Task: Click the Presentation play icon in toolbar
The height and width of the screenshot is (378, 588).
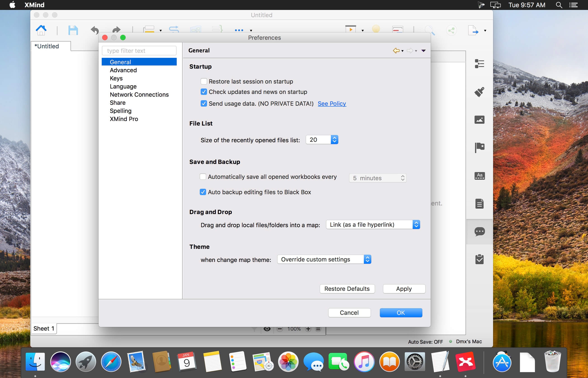Action: click(350, 29)
